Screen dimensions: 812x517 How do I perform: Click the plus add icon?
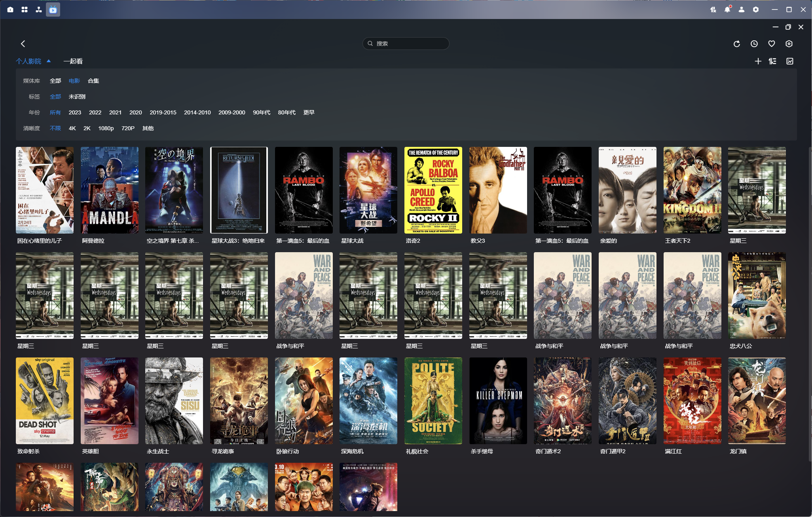pyautogui.click(x=758, y=61)
